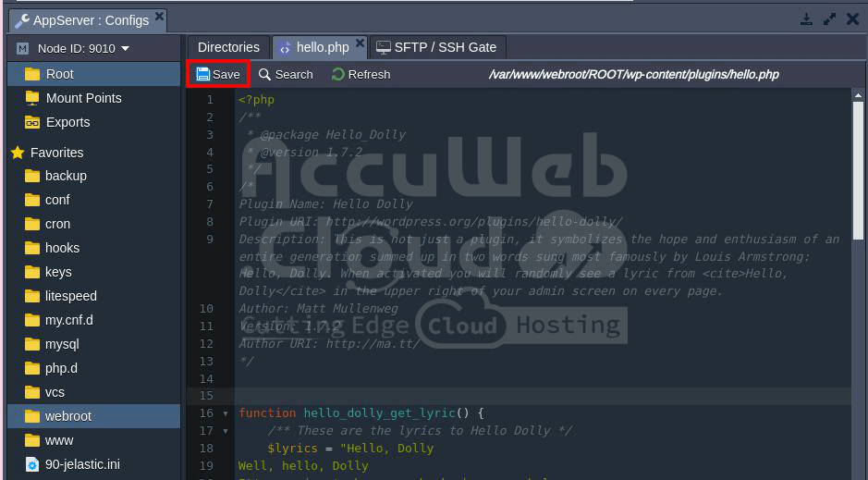Viewport: 868px width, 480px height.
Task: Switch to the Directories tab
Action: [228, 47]
